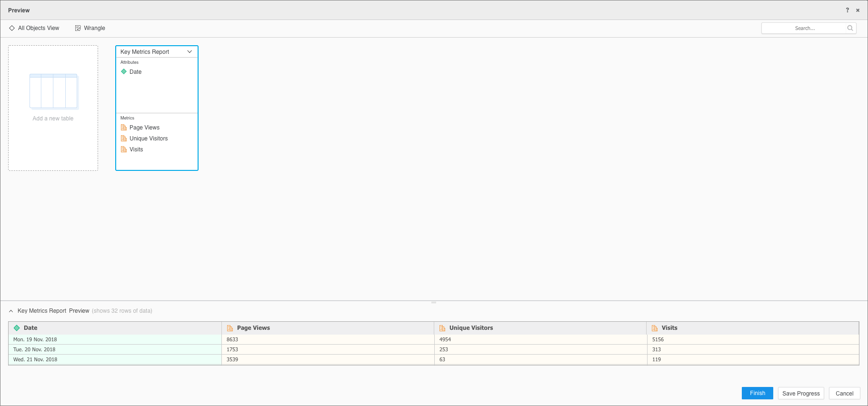Focus the Search input field
This screenshot has width=868, height=406.
click(x=804, y=28)
